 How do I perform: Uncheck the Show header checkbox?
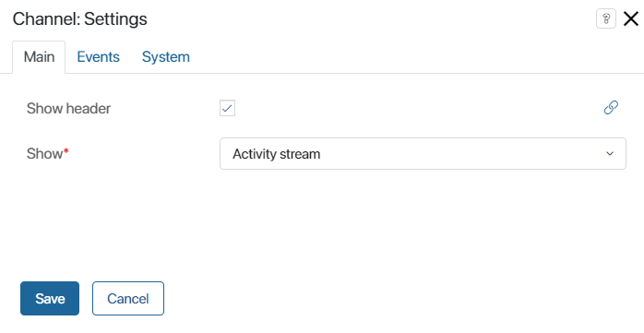[227, 109]
